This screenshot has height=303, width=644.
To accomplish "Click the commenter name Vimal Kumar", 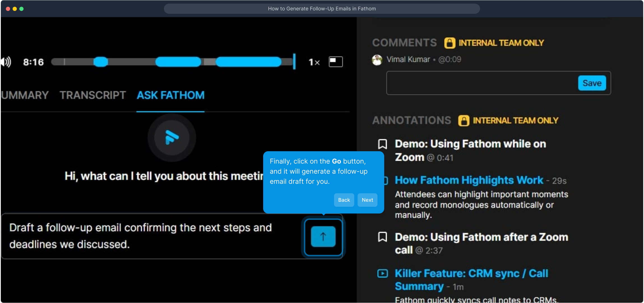I will [x=408, y=59].
